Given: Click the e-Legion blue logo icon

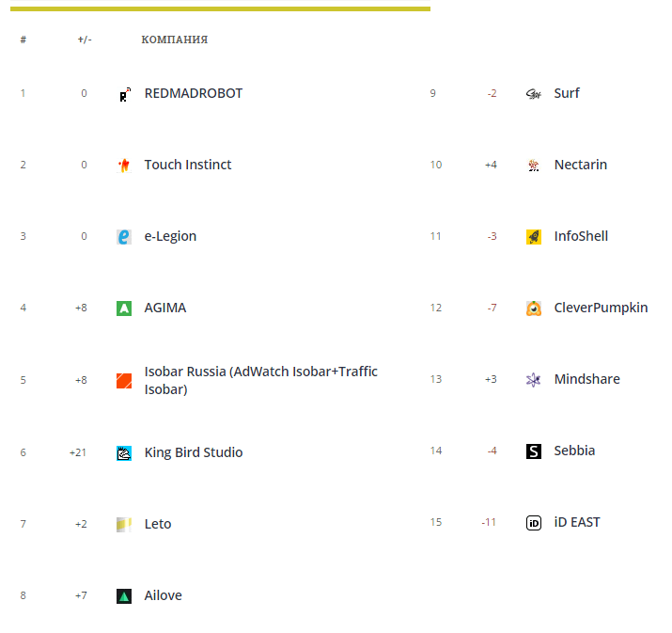Looking at the screenshot, I should (x=124, y=237).
